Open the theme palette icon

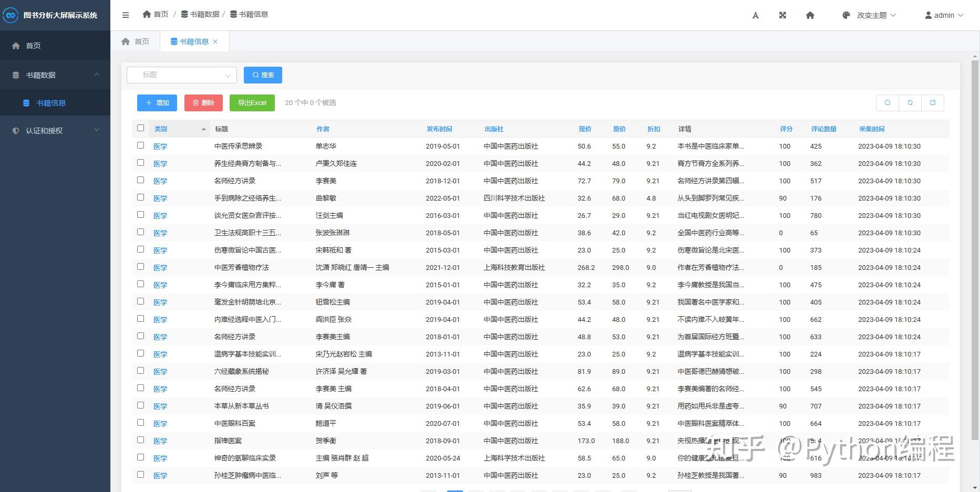(x=845, y=15)
